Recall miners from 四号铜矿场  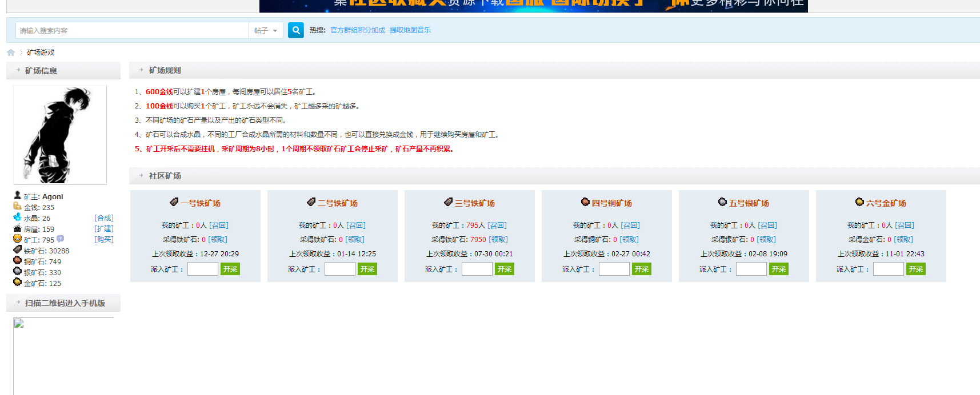pos(630,225)
